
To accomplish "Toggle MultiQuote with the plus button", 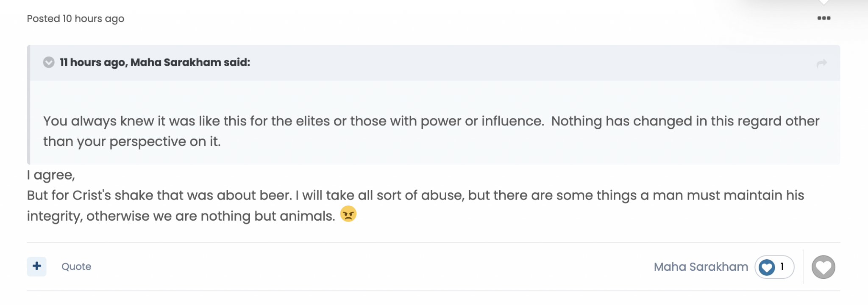I will (37, 266).
